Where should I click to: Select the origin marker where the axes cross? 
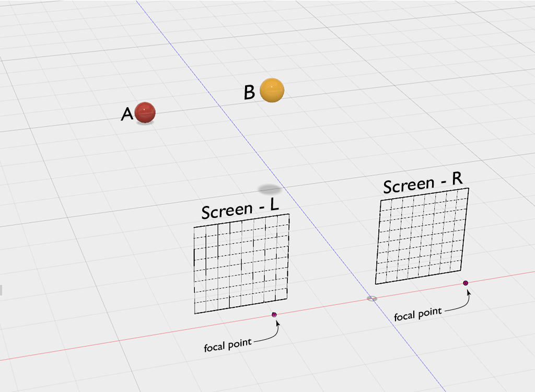[x=372, y=299]
